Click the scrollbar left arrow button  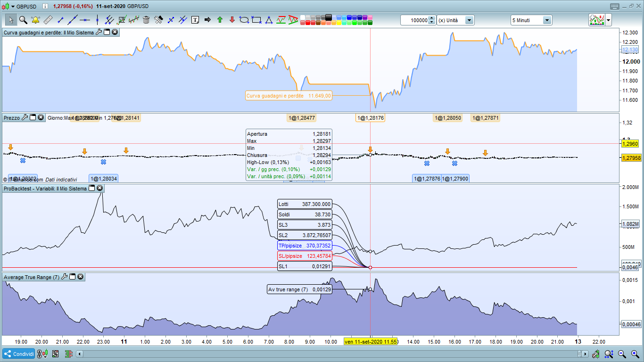(x=80, y=354)
